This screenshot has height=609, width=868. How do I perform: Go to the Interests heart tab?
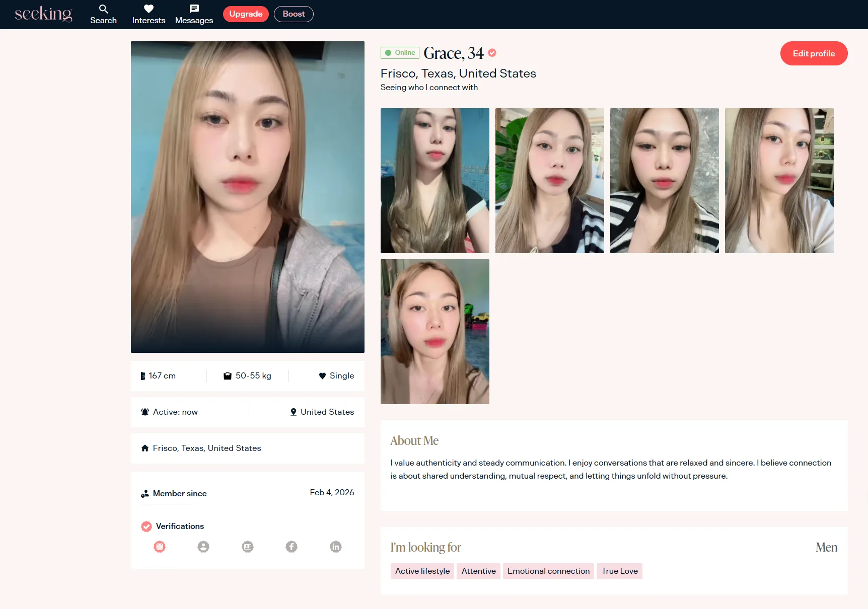[149, 14]
